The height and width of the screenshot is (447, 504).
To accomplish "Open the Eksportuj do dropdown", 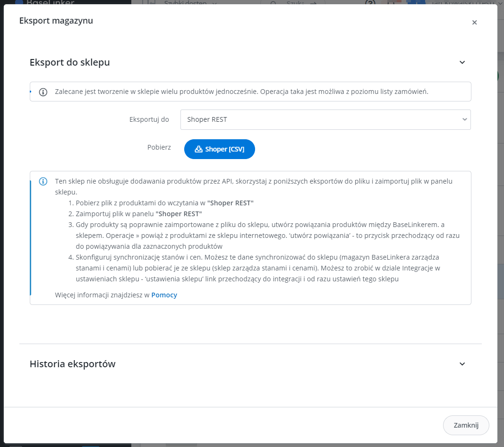I will tap(325, 120).
